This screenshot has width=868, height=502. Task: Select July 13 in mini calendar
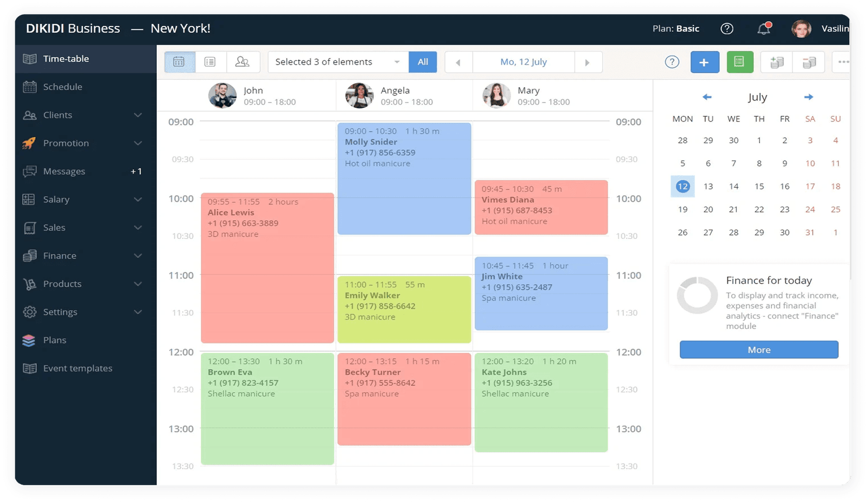[708, 186]
